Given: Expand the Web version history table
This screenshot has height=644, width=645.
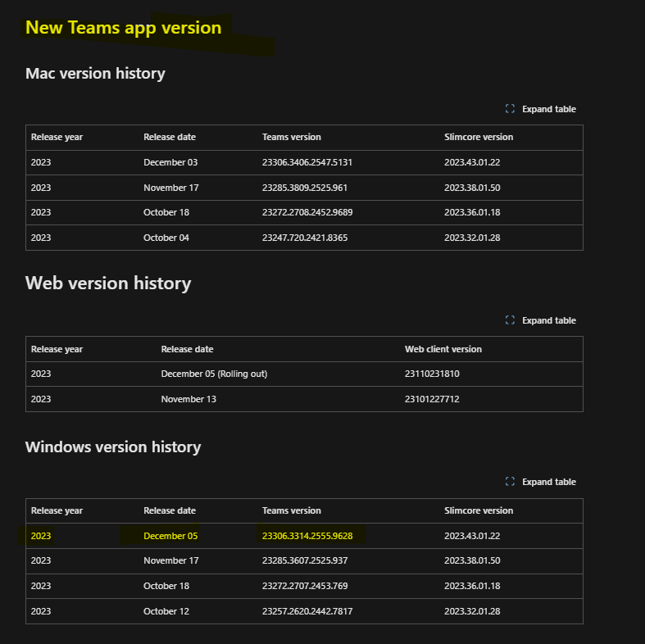Looking at the screenshot, I should point(541,320).
